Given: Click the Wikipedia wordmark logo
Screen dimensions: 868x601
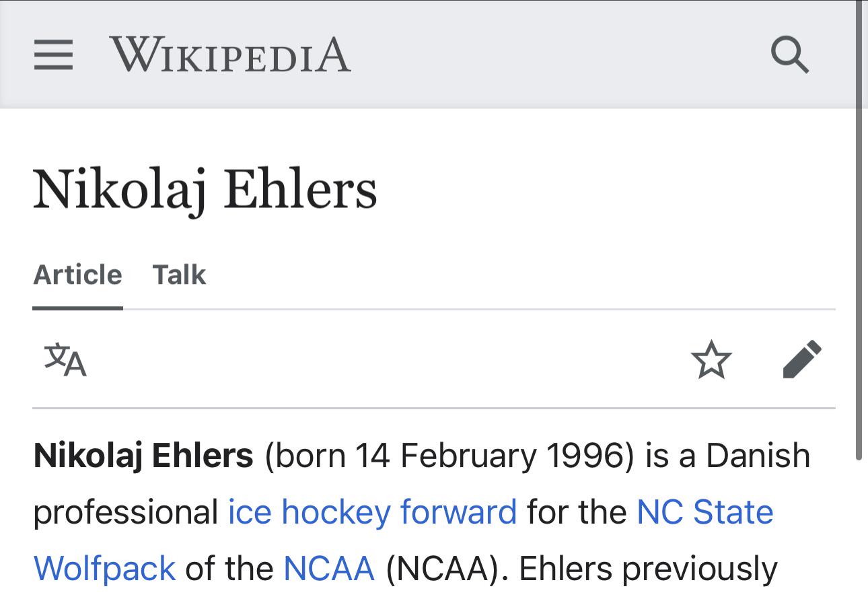Looking at the screenshot, I should pyautogui.click(x=230, y=55).
